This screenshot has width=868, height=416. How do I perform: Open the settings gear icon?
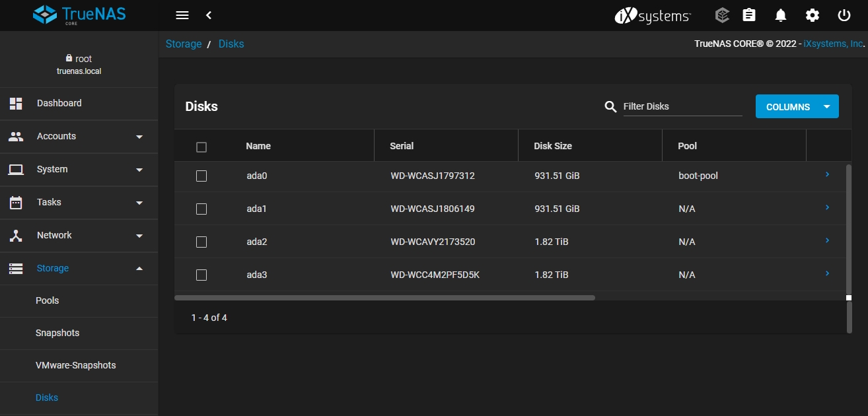pos(813,15)
